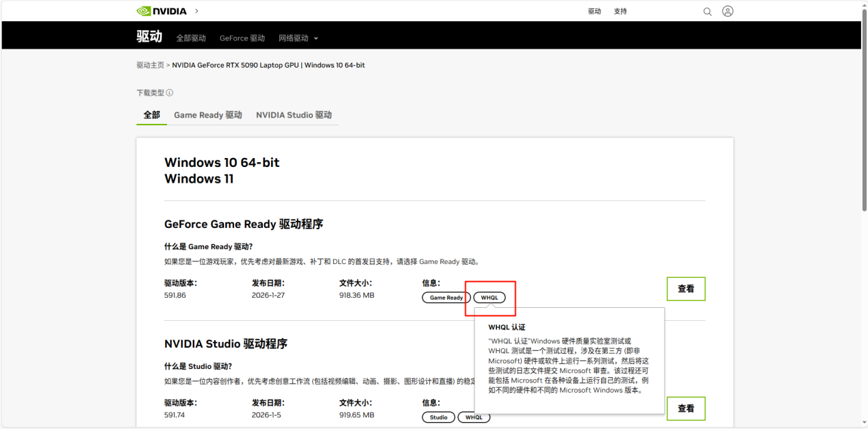
Task: Click 查看 button for Game Ready driver
Action: point(686,289)
